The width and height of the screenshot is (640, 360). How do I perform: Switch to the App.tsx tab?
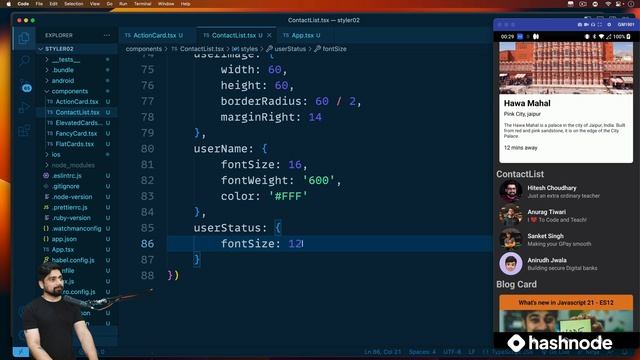(x=302, y=36)
